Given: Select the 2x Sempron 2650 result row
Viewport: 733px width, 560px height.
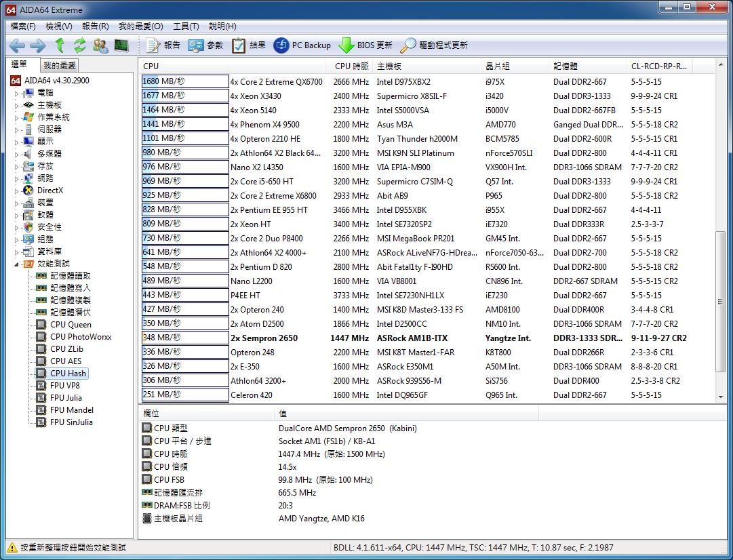Looking at the screenshot, I should 427,338.
